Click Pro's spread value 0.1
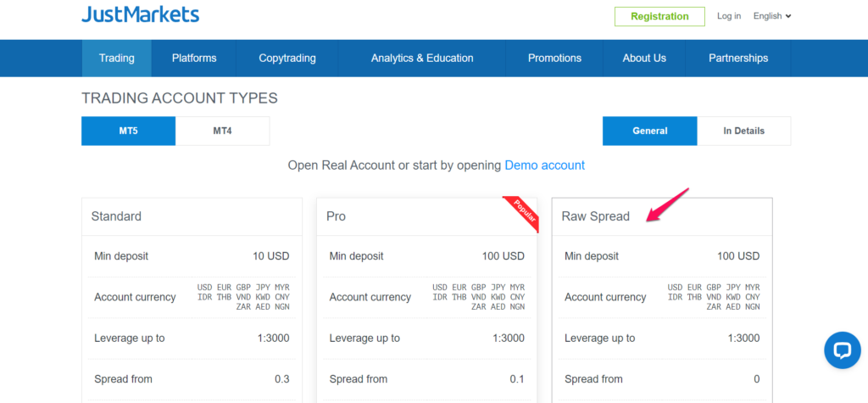The image size is (868, 403). pos(518,379)
